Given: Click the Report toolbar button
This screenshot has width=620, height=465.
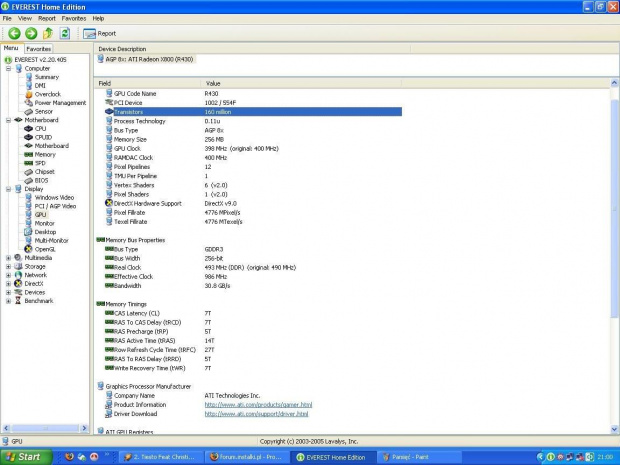Looking at the screenshot, I should [100, 33].
